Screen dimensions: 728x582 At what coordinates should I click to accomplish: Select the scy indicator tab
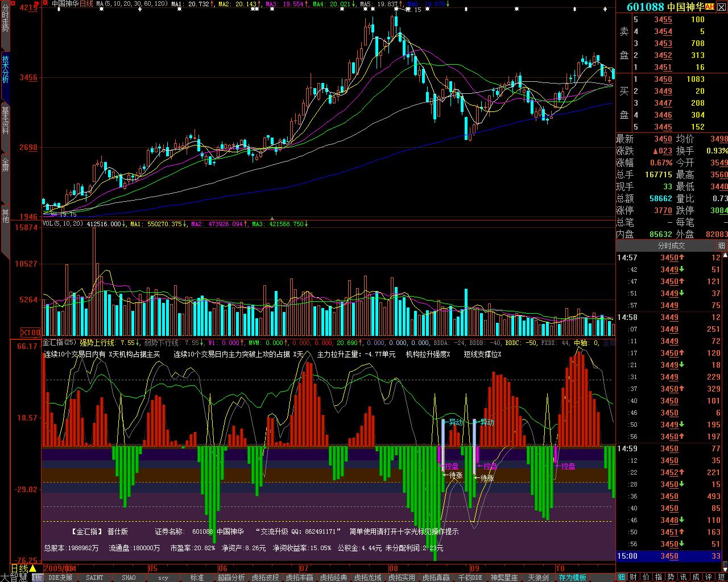coord(163,577)
